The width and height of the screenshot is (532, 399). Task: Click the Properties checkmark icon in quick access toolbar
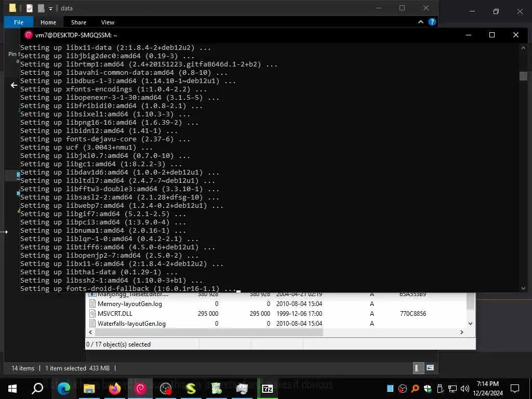pyautogui.click(x=30, y=8)
